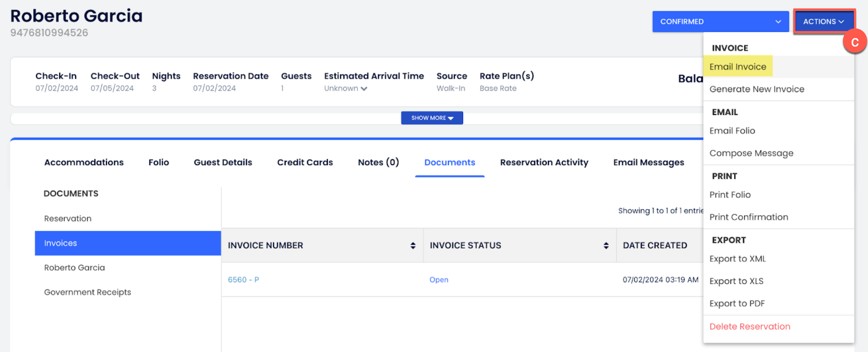Click reservation number 9476810994526
868x352 pixels.
coord(49,33)
